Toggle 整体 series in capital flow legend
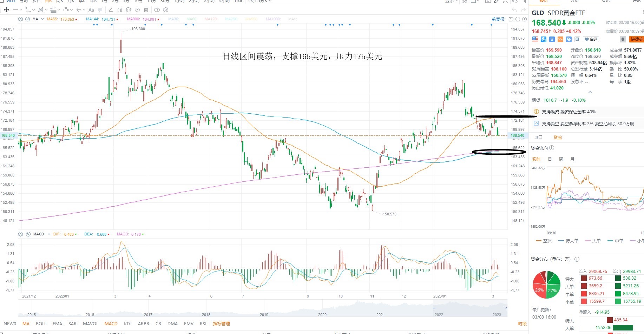644x334 pixels. 544,241
